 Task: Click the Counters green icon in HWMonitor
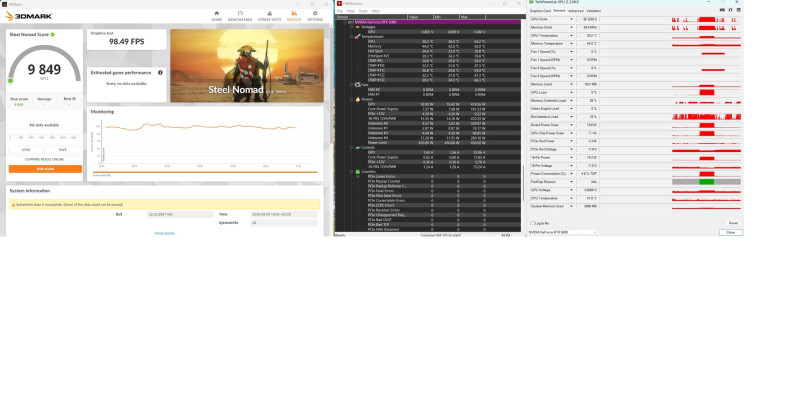click(x=358, y=172)
